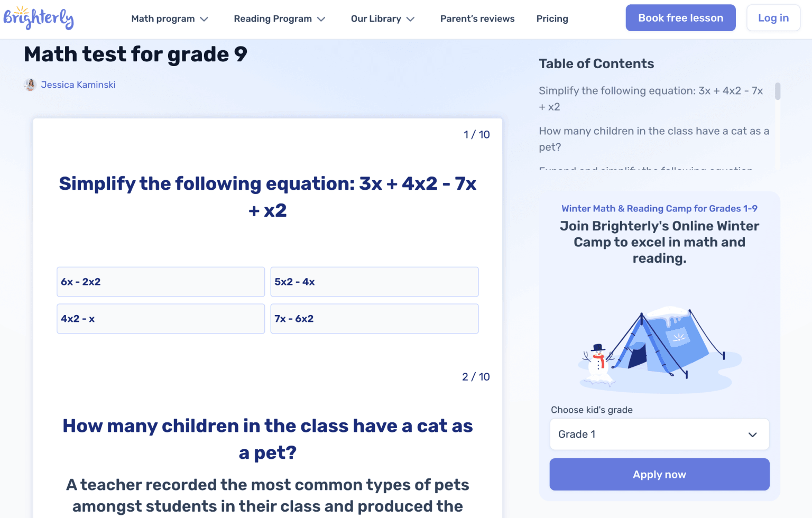Click the Jessica Kaminski author link
This screenshot has height=518, width=812.
click(78, 85)
